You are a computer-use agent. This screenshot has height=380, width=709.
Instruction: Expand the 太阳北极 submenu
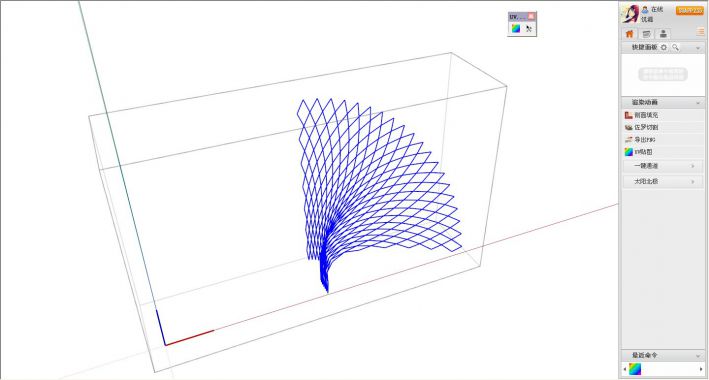pos(662,181)
